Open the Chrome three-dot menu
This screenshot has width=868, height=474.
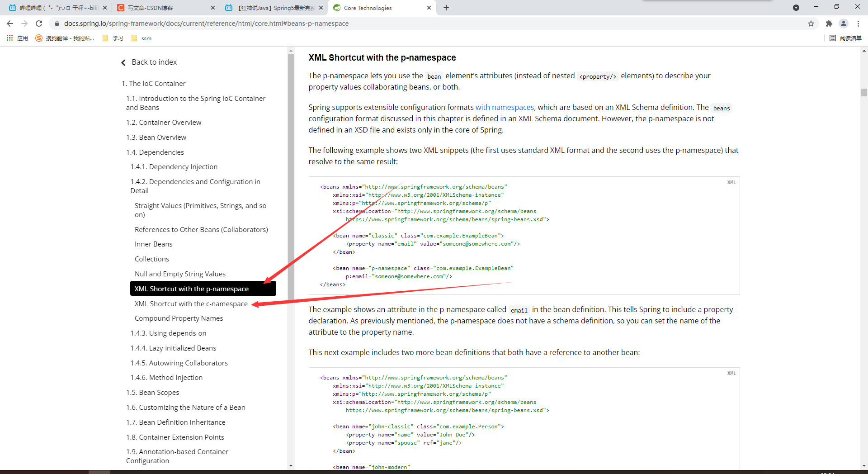click(x=858, y=24)
